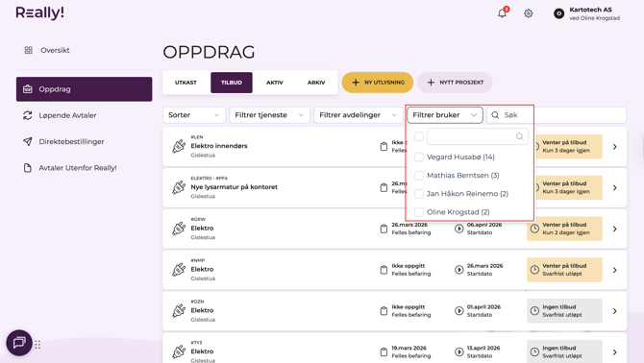Screen dimensions: 644x363
Task: Open the ARKIV tab
Action: 316,83
